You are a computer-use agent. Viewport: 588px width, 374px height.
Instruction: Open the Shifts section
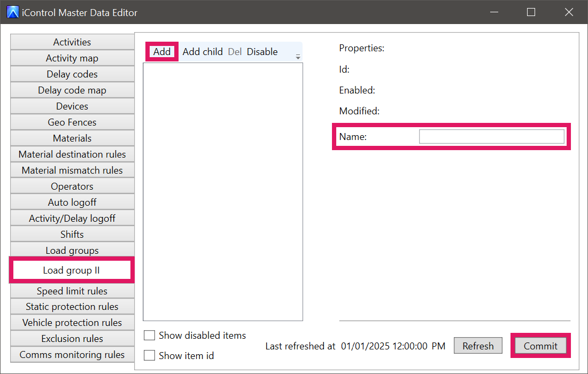[72, 234]
